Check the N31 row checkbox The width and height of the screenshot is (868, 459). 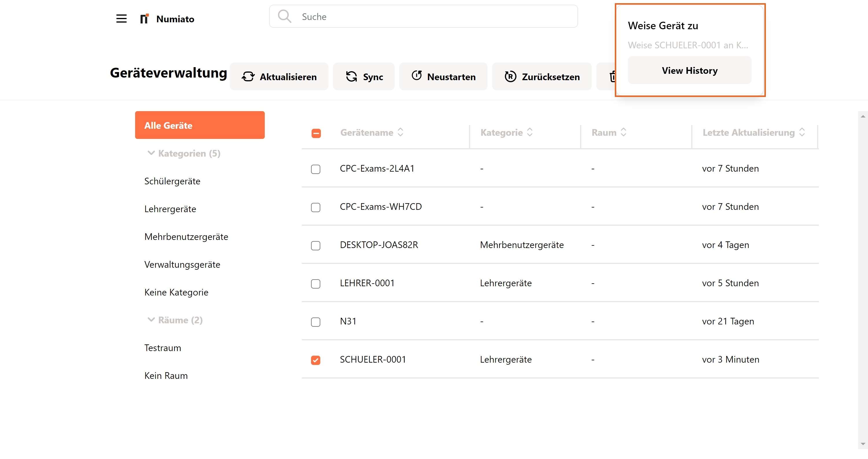tap(316, 322)
